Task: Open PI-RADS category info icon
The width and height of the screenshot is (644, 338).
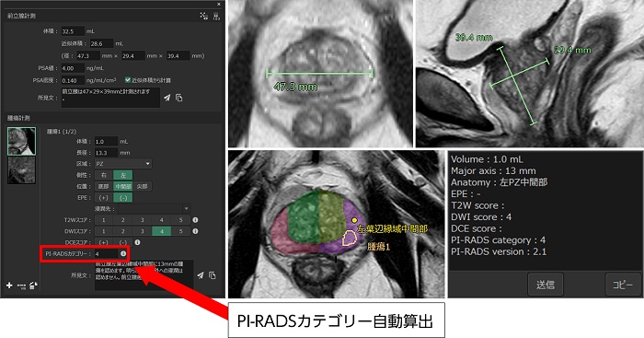Action: point(123,253)
